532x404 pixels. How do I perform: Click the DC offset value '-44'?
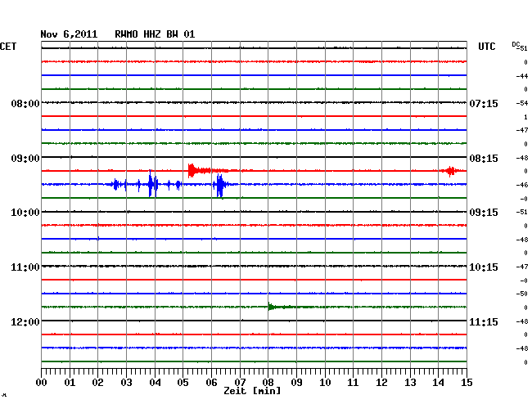522,76
